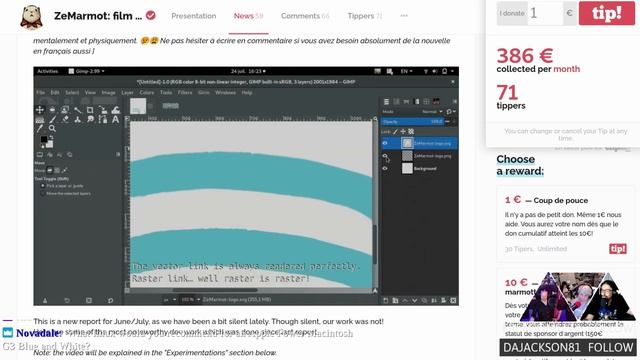Click 'month' link under collected amount
The image size is (640, 360).
click(x=567, y=69)
